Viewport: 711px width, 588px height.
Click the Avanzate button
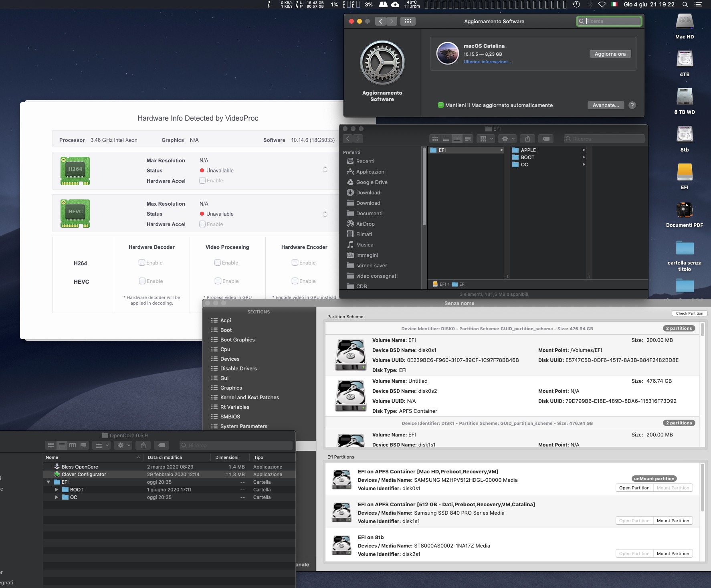pos(606,105)
